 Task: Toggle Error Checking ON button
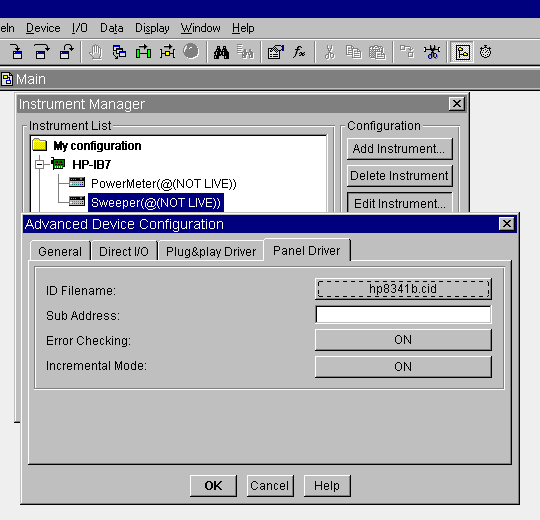pos(403,340)
